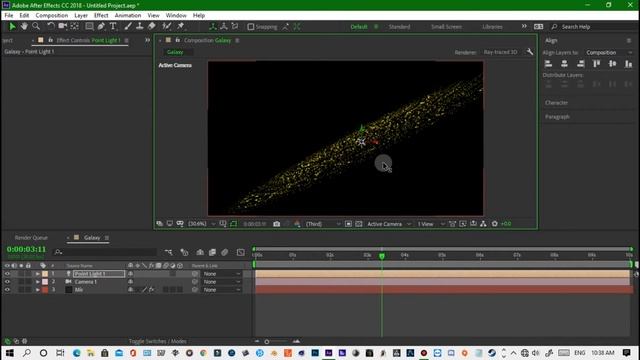Open the File menu

(9, 15)
